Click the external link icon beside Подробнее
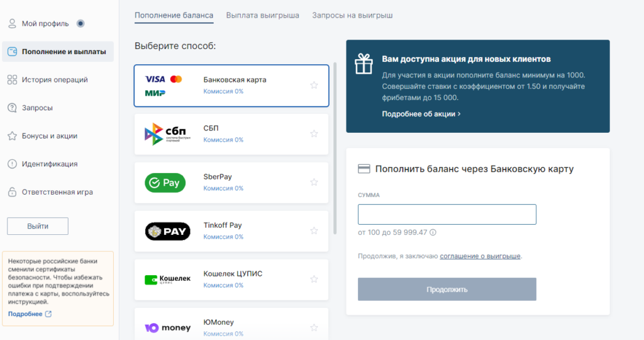 pos(48,314)
